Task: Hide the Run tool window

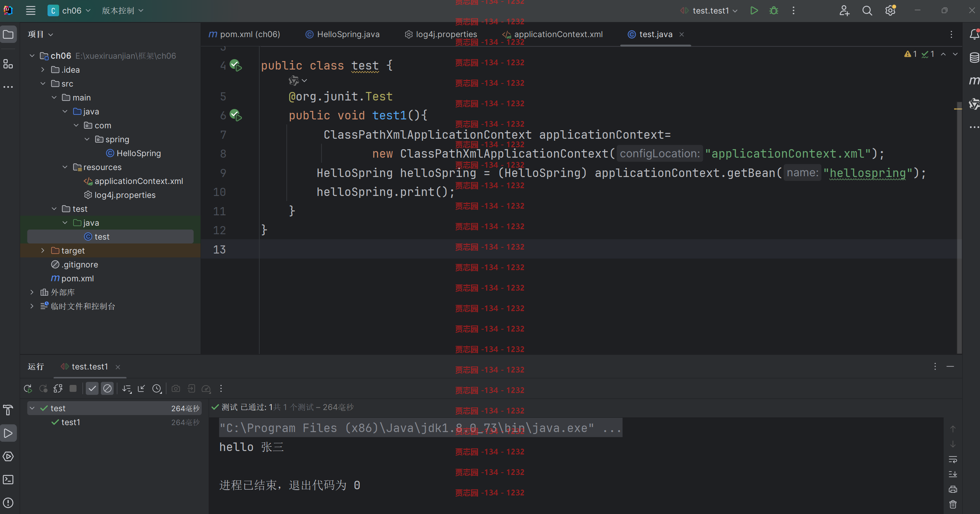Action: point(950,366)
